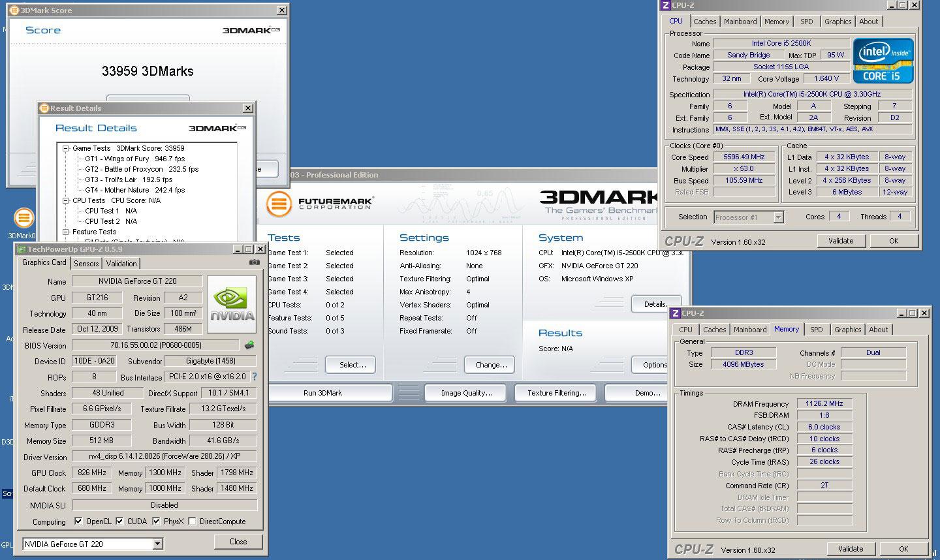
Task: Select GT4 - Mother Nature result row
Action: coord(134,190)
